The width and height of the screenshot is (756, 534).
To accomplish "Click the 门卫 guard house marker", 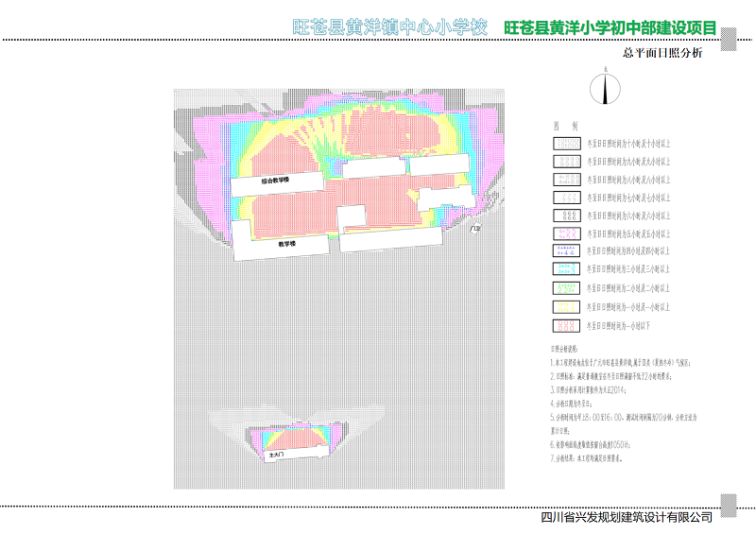I will tap(475, 228).
